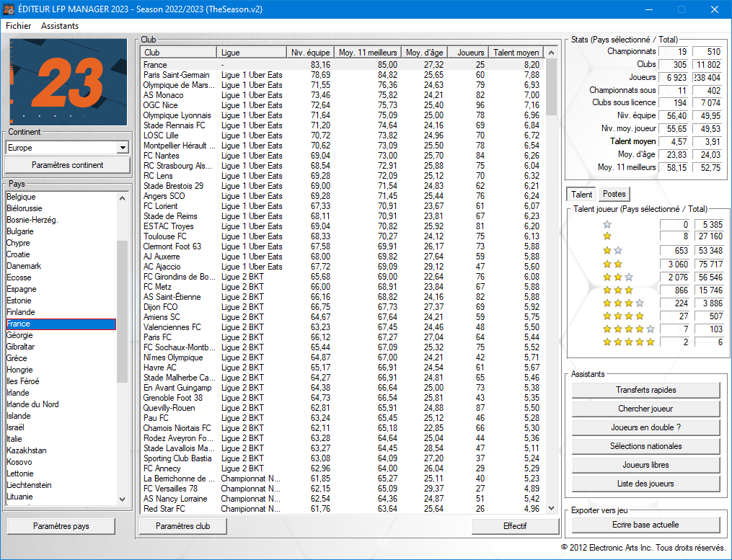Image resolution: width=732 pixels, height=560 pixels.
Task: Click scroll-down arrow of Pays list
Action: tap(123, 499)
